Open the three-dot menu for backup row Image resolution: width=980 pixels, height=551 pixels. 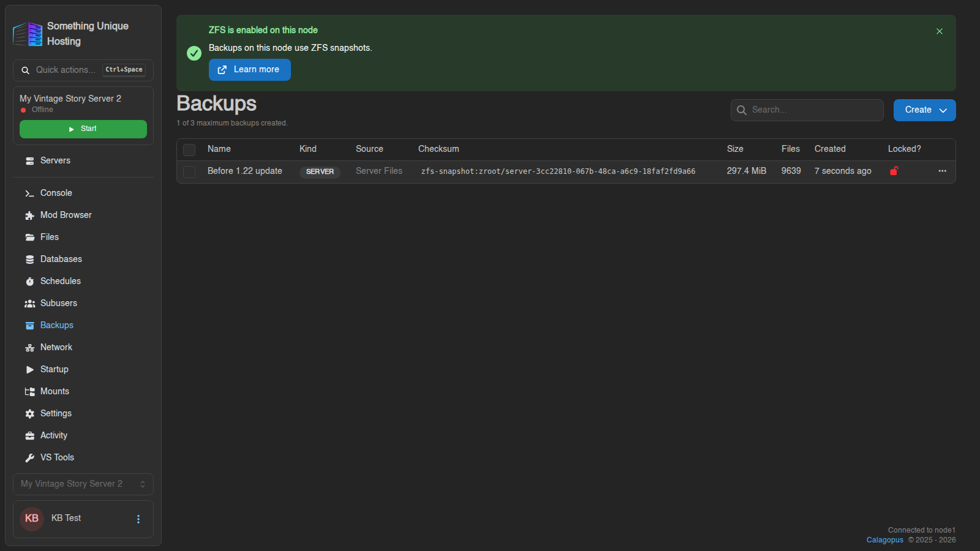pos(942,171)
